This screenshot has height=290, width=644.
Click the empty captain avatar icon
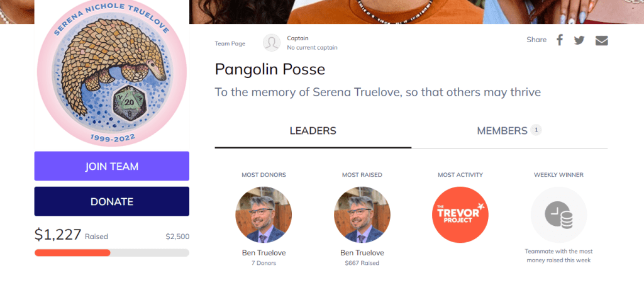pyautogui.click(x=272, y=43)
